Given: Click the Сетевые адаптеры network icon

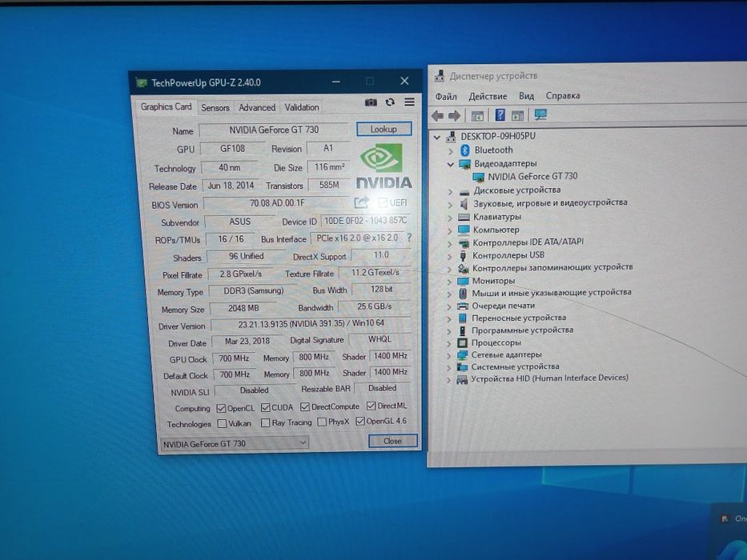Looking at the screenshot, I should click(x=462, y=354).
